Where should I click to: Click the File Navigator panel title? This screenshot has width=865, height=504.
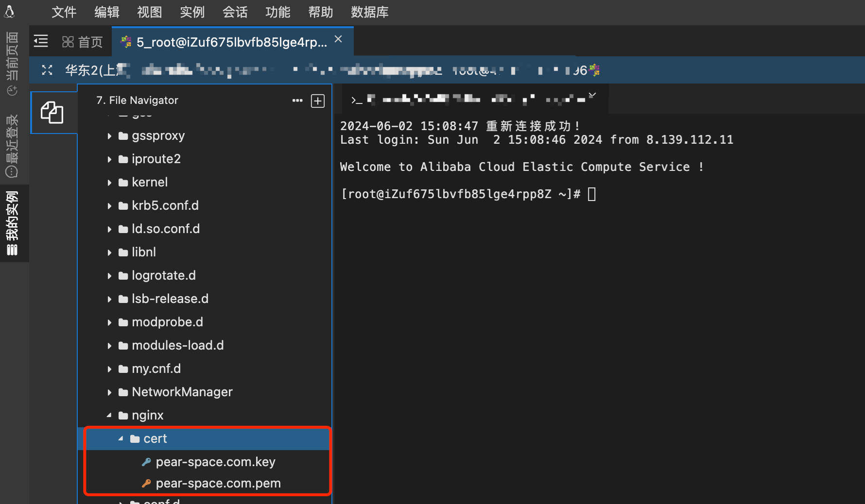pyautogui.click(x=137, y=100)
